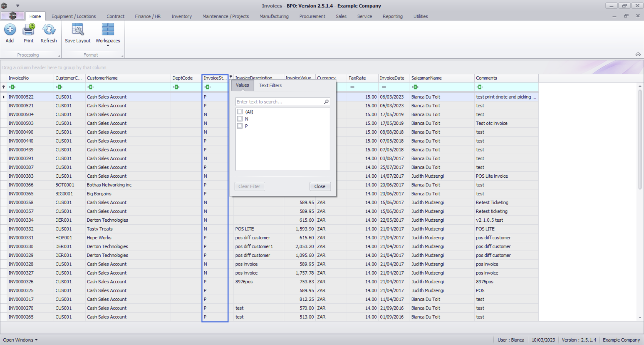The image size is (644, 345).
Task: Click the CustomerName filter condition icon
Action: pyautogui.click(x=91, y=87)
